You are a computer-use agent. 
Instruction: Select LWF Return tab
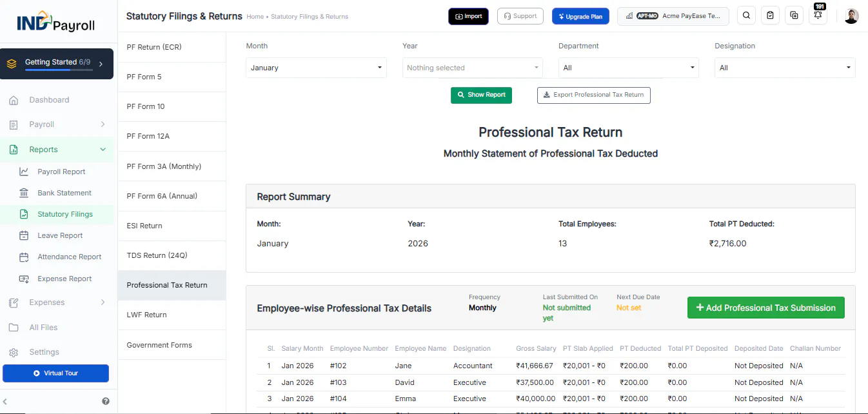(172, 315)
